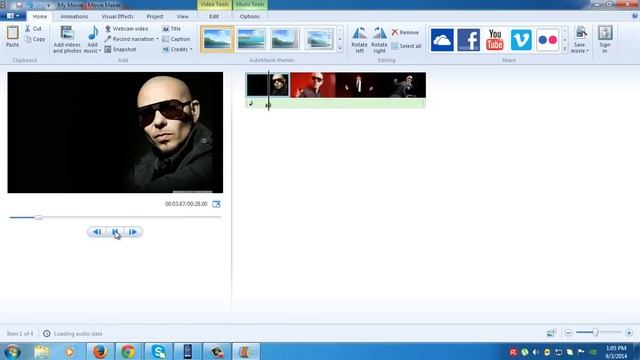Share movie to Flickr
Image resolution: width=640 pixels, height=360 pixels.
547,40
